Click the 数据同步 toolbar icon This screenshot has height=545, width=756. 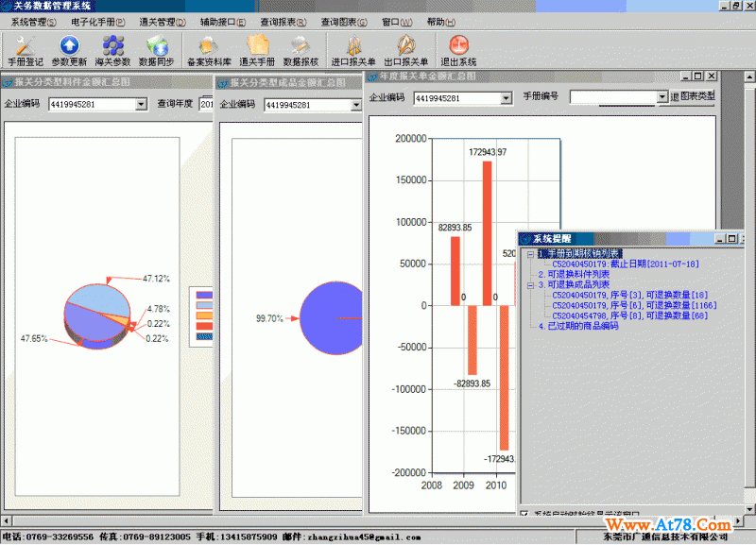pos(156,49)
